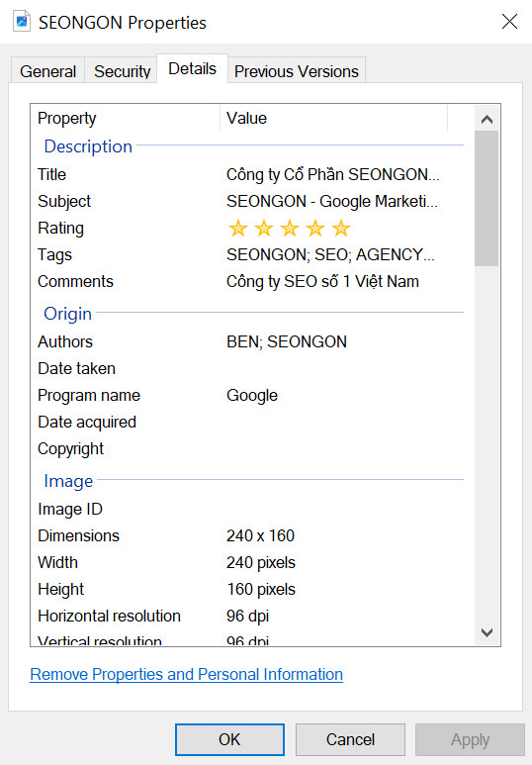Select the 'Dimensions' property label
Screen dimensions: 532x765
tap(78, 535)
